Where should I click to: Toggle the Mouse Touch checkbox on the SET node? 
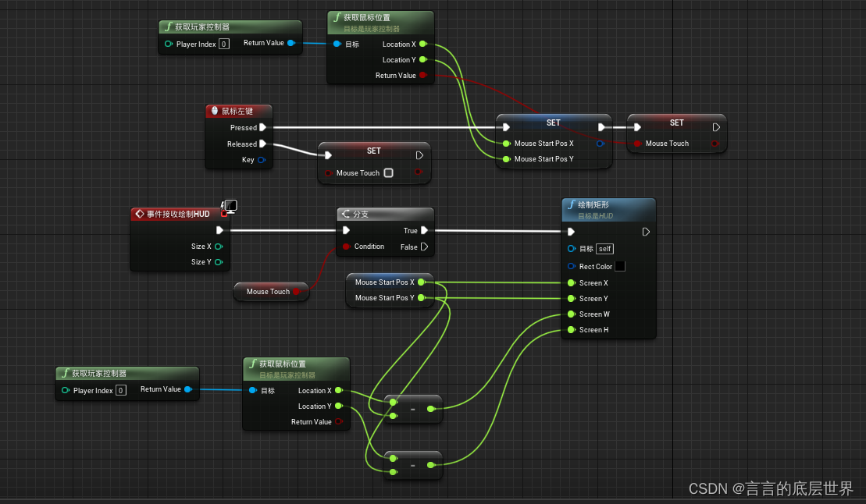[x=387, y=173]
